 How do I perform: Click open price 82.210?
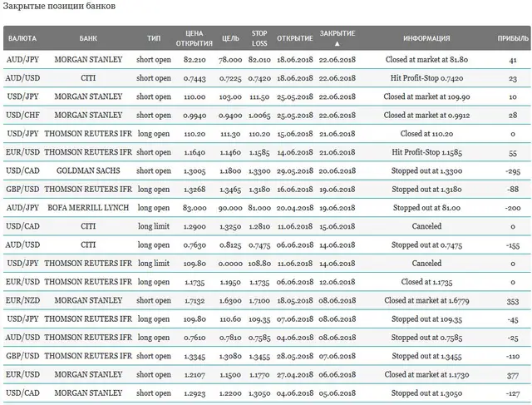[x=195, y=60]
